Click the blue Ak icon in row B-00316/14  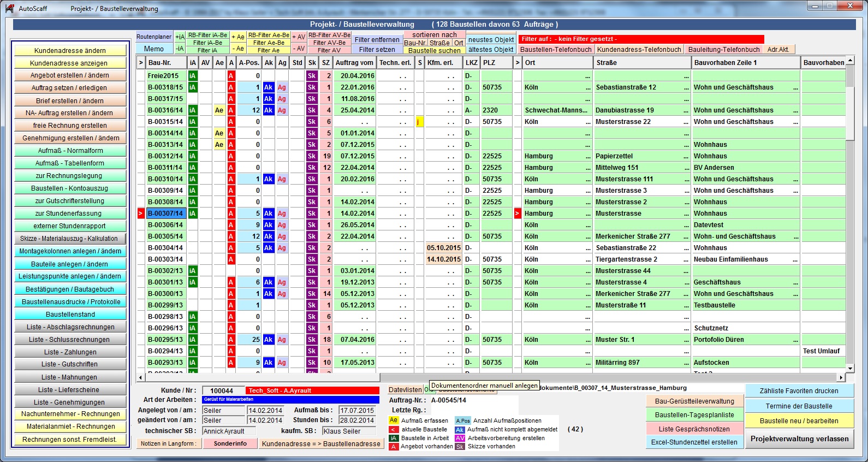(x=268, y=110)
